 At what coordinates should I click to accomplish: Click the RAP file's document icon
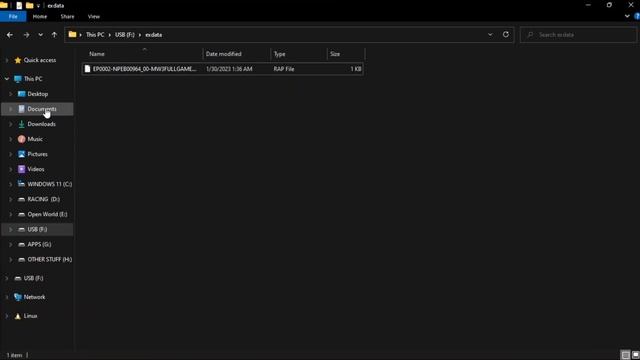[x=87, y=69]
